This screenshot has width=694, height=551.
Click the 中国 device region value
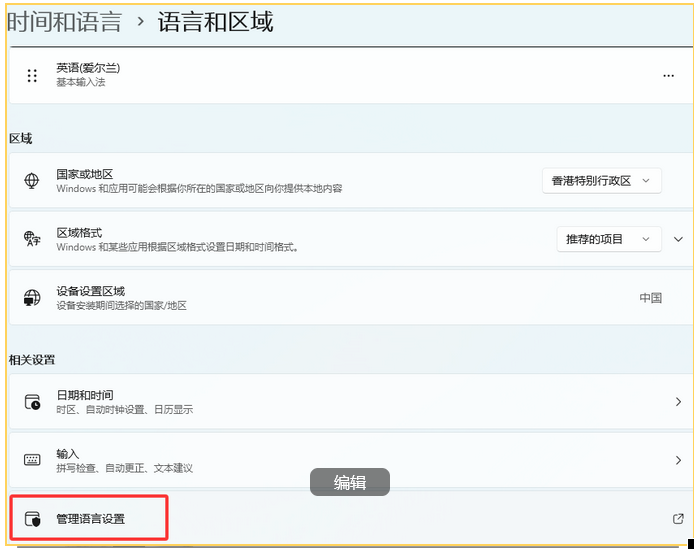click(x=650, y=298)
